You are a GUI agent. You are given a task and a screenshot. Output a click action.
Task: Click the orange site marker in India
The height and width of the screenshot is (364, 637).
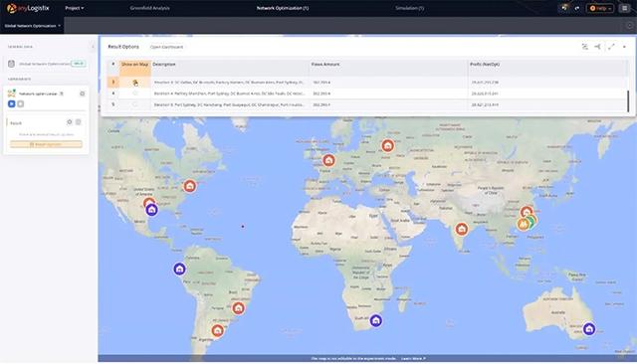461,229
